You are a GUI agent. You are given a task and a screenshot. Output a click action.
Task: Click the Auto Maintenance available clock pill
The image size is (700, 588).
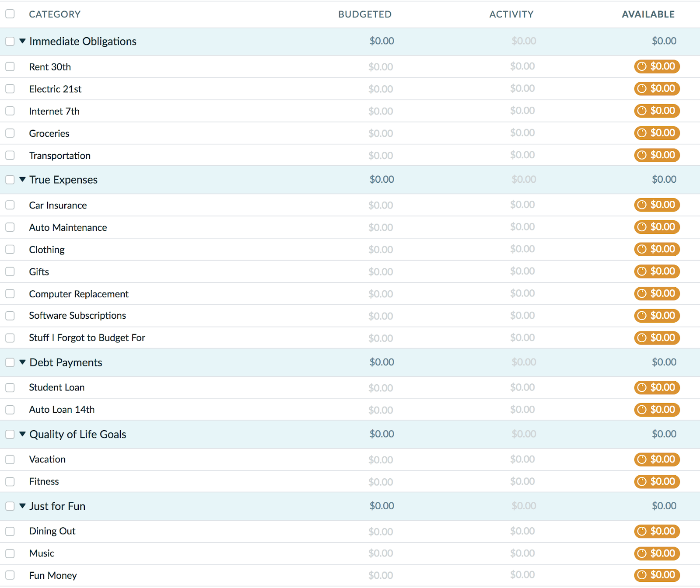pyautogui.click(x=657, y=227)
